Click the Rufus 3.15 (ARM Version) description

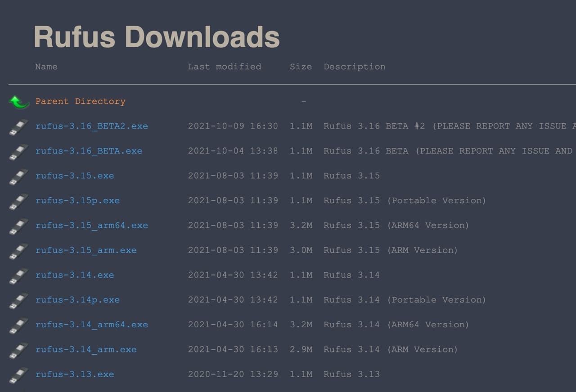(x=391, y=250)
